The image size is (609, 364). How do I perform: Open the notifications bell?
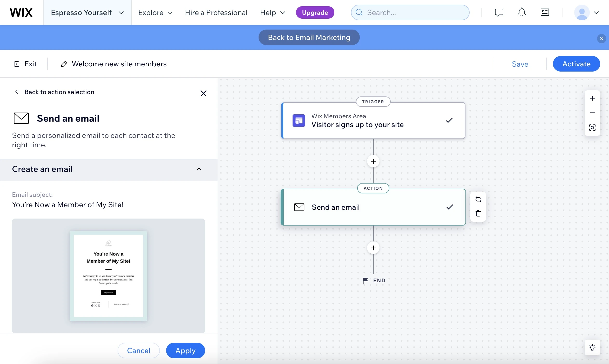[x=522, y=12]
